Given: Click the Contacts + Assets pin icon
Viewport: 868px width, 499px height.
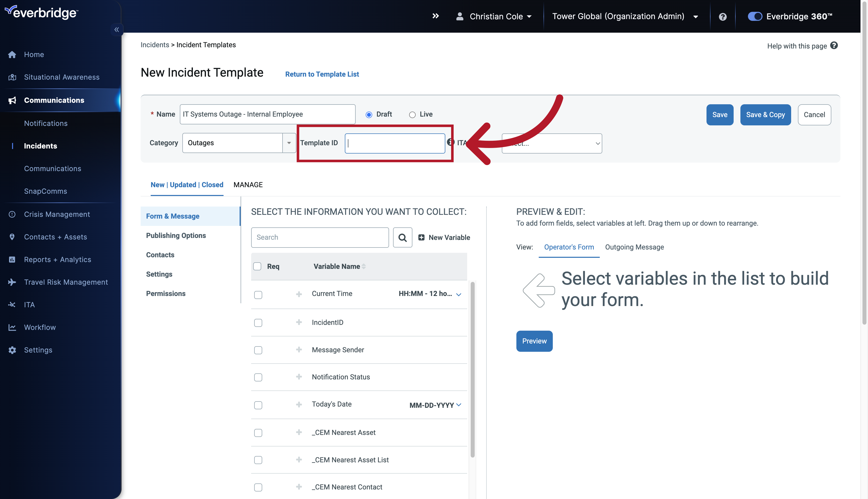Looking at the screenshot, I should pos(12,236).
